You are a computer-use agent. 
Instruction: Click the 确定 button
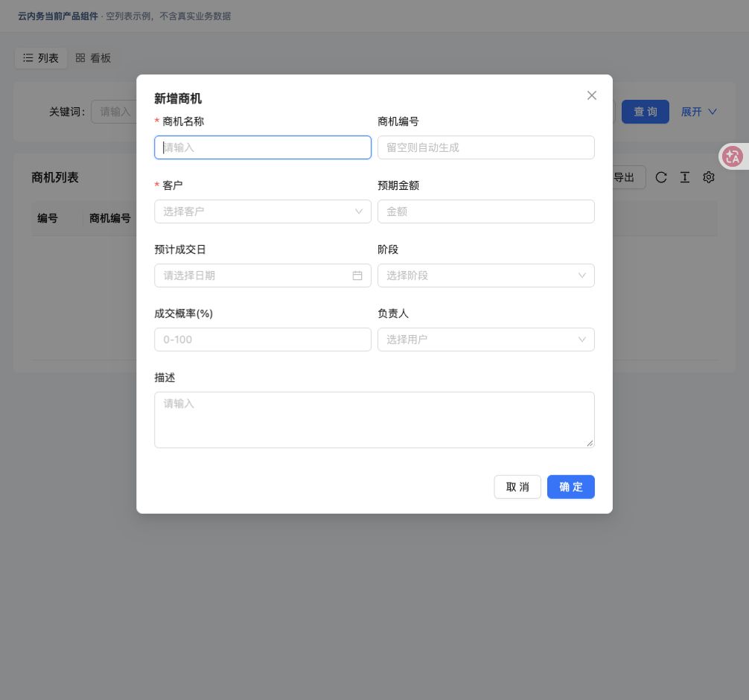point(571,487)
